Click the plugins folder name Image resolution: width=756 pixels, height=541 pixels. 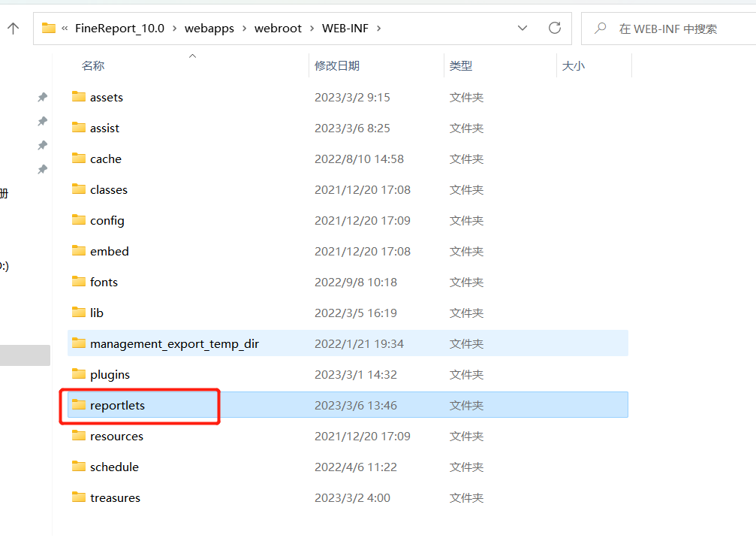click(x=110, y=375)
